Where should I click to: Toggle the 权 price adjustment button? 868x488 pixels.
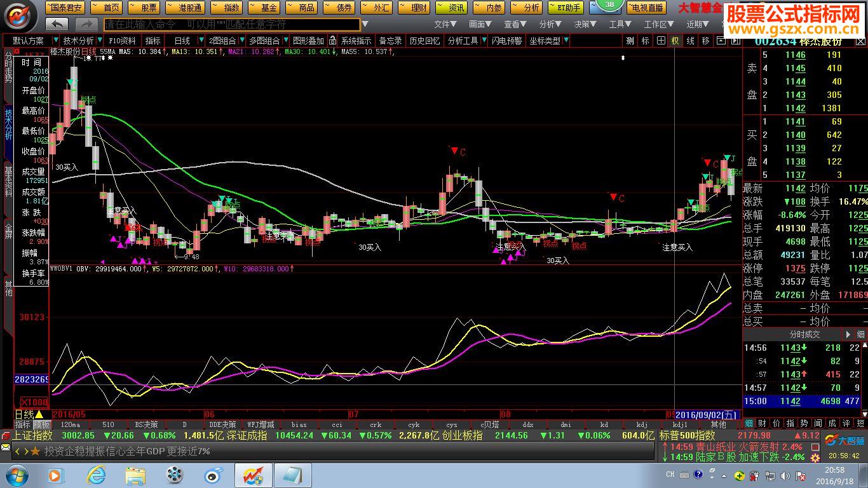(x=675, y=41)
